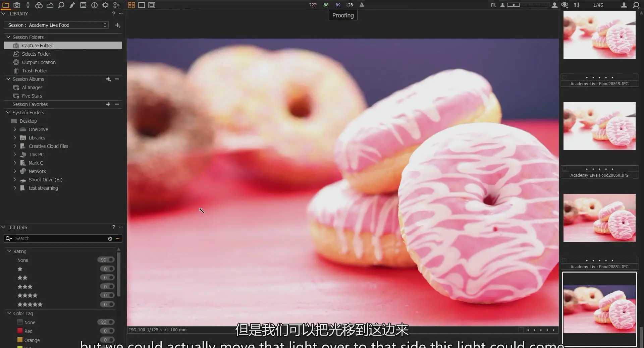Toggle the three-star rating filter

pyautogui.click(x=107, y=287)
